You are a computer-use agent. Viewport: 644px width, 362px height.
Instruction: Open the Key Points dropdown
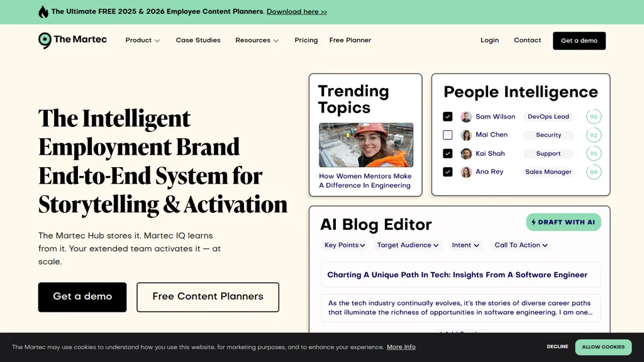tap(345, 245)
